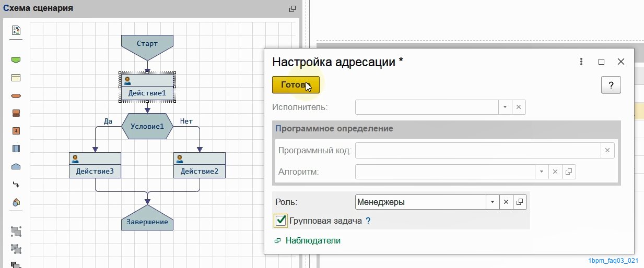Open the Наблюдатели link
Screen dimensions: 644x268
(x=313, y=240)
